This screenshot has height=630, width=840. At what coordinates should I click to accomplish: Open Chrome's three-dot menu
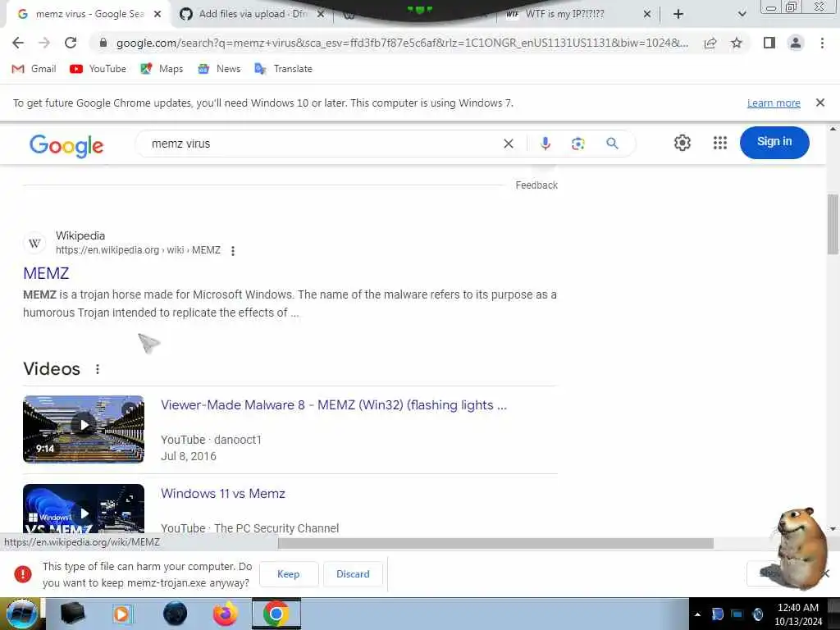[x=822, y=43]
